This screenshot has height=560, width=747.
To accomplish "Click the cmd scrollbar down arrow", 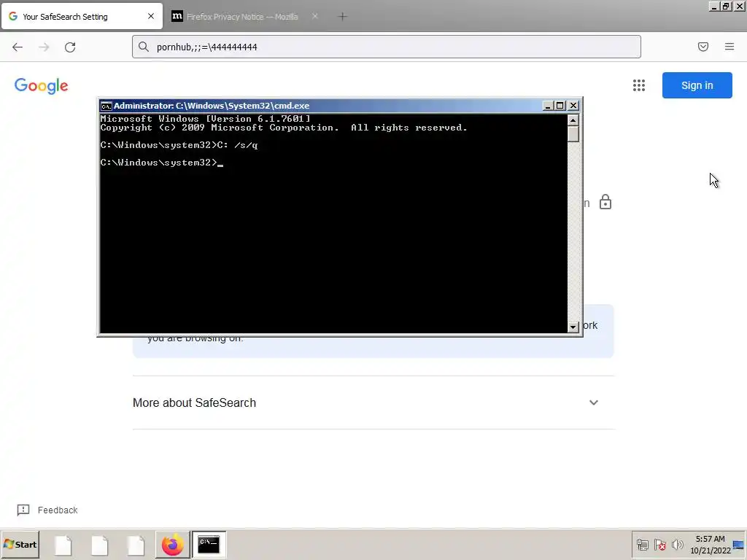I will click(573, 327).
